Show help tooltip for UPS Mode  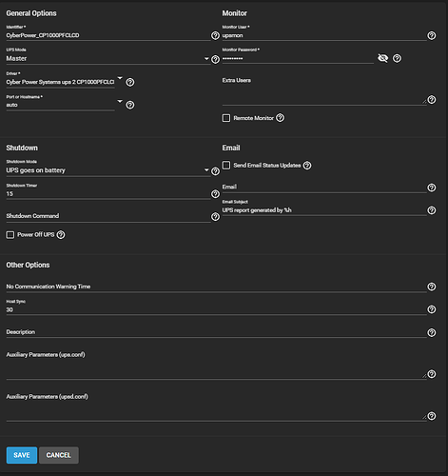[x=215, y=59]
